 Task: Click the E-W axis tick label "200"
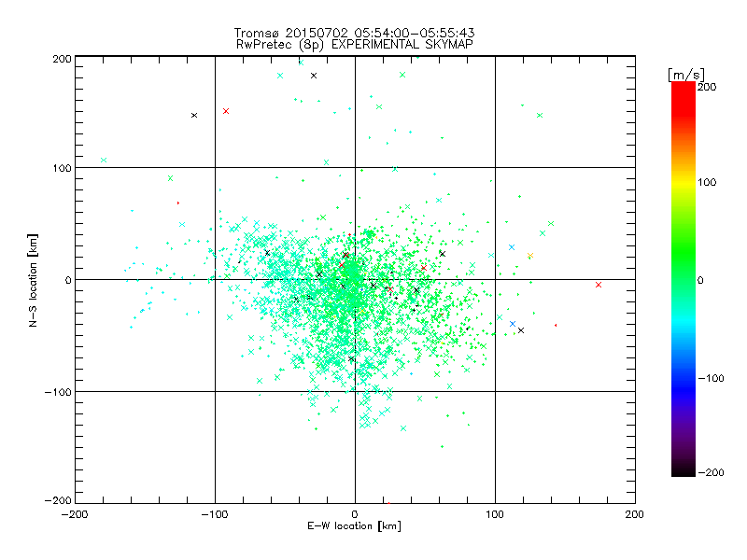point(635,514)
